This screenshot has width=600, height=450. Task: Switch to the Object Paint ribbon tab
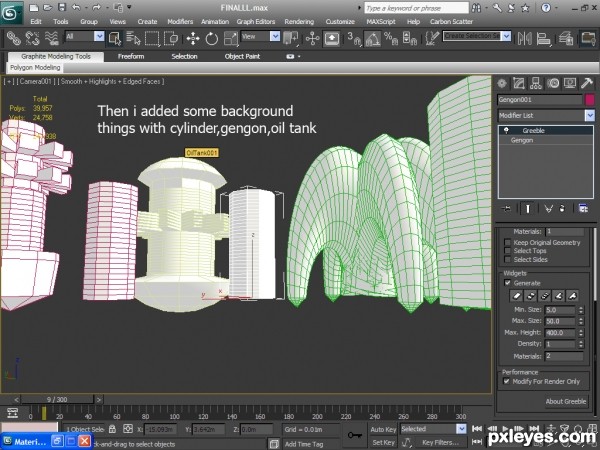pos(242,56)
